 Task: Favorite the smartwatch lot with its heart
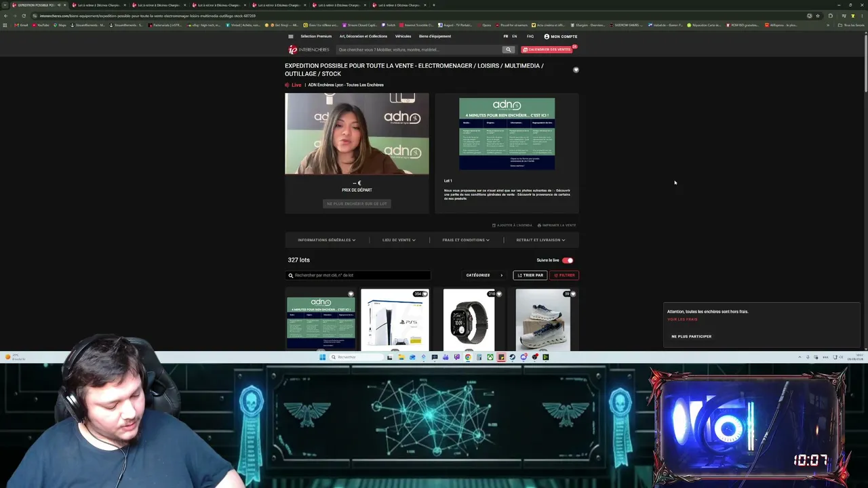[x=499, y=294]
